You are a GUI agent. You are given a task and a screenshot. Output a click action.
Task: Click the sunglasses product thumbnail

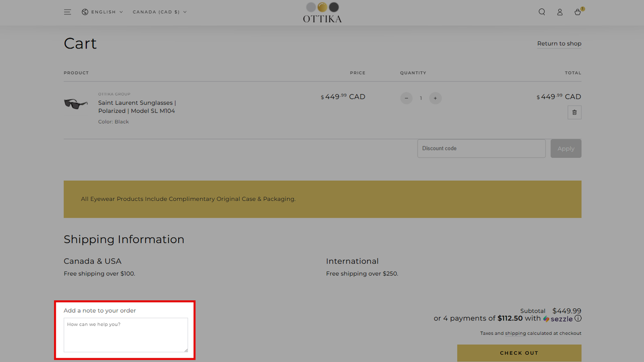tap(76, 104)
